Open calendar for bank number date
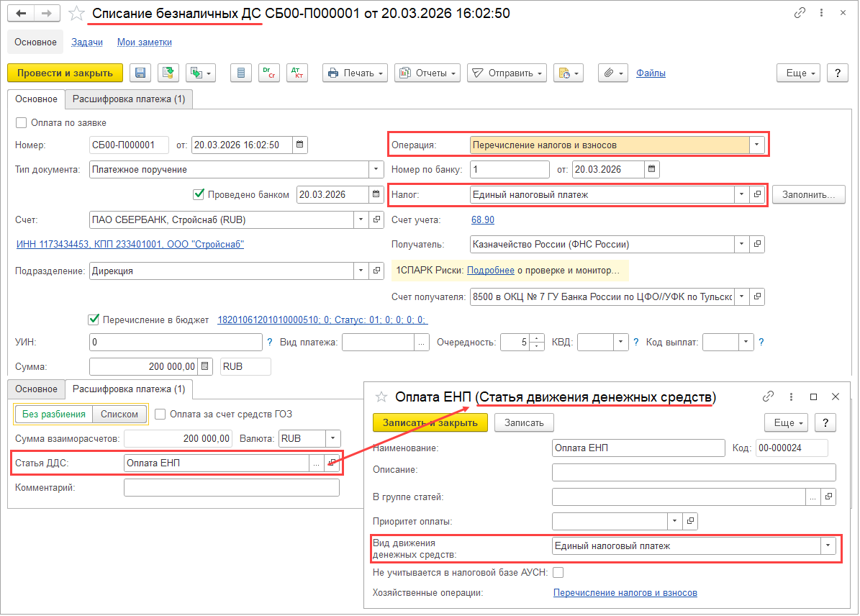Viewport: 860px width, 616px height. pos(651,170)
